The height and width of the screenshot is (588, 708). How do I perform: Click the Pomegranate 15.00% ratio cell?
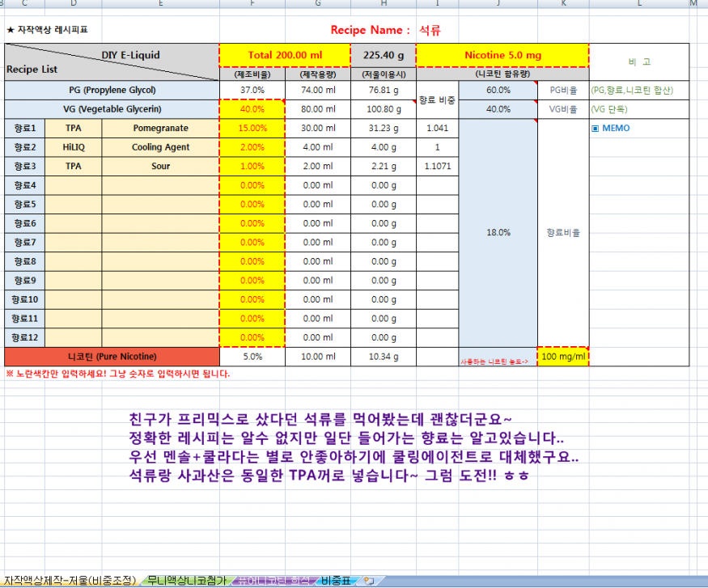coord(252,129)
